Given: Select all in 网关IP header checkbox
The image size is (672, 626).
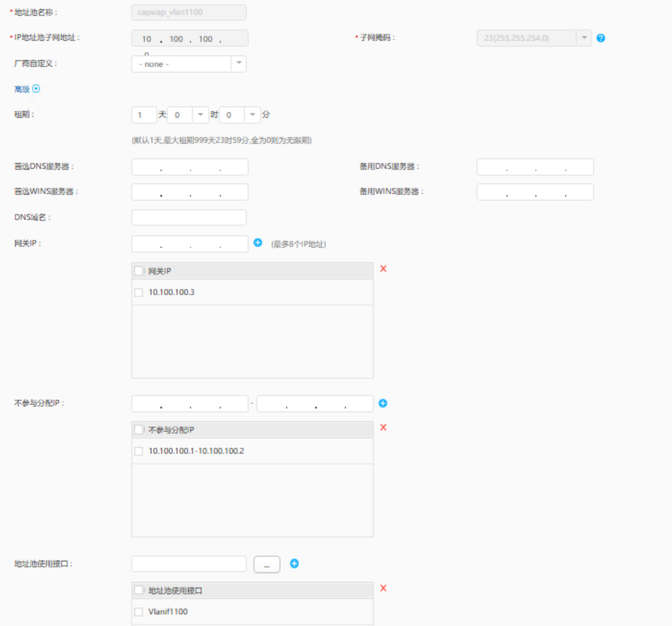Looking at the screenshot, I should pyautogui.click(x=139, y=271).
